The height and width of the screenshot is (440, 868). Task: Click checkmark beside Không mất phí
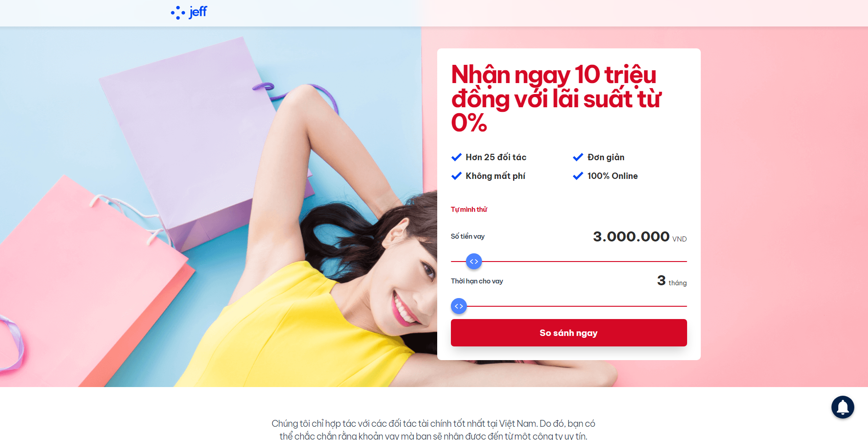click(x=456, y=176)
